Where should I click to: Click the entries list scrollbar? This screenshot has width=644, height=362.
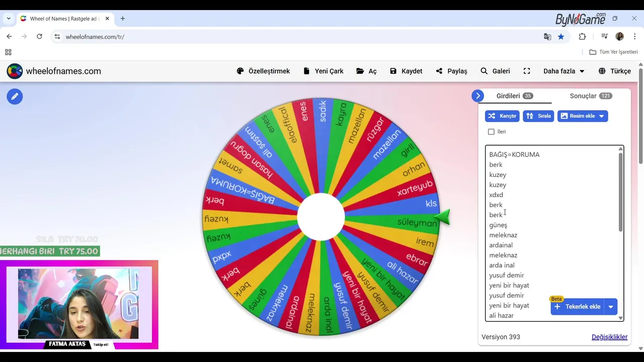point(620,192)
